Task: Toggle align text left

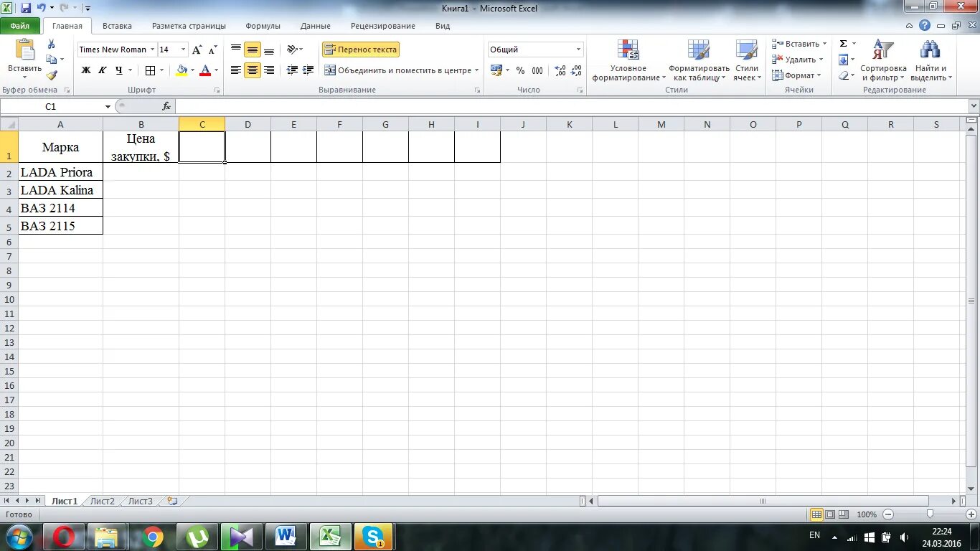Action: 236,70
